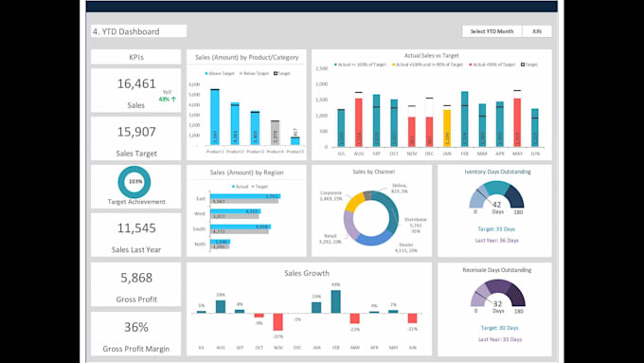Select the yellow JAN bar in Actual vs Target
This screenshot has height=363, width=644.
point(447,128)
